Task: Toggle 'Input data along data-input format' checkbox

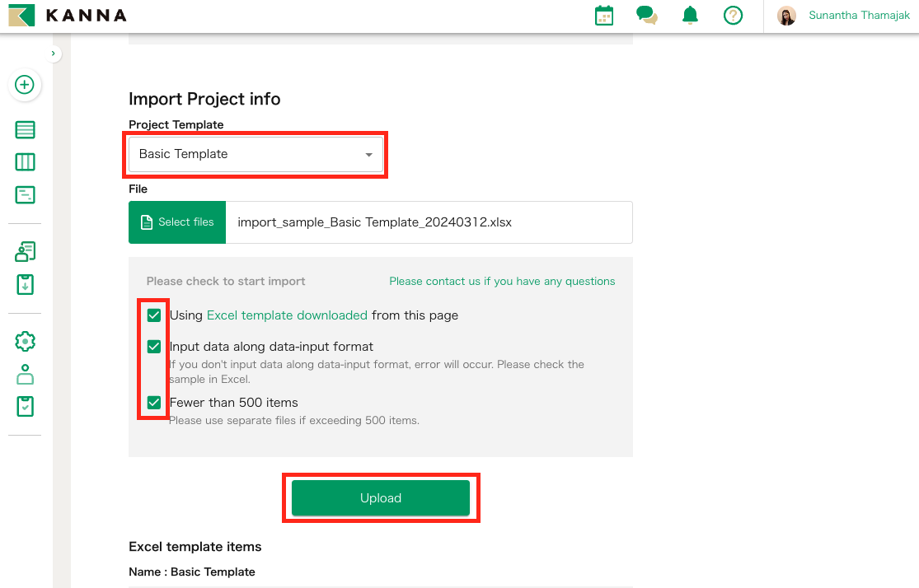Action: [x=154, y=347]
